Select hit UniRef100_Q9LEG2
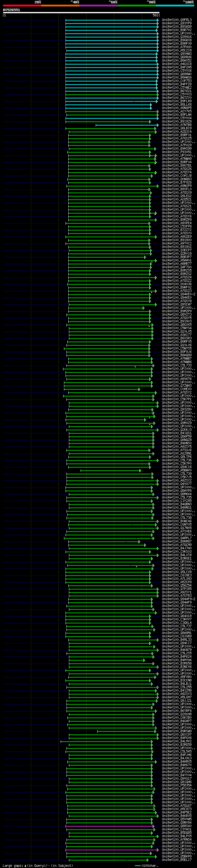The image size is (197, 868). pos(177,196)
